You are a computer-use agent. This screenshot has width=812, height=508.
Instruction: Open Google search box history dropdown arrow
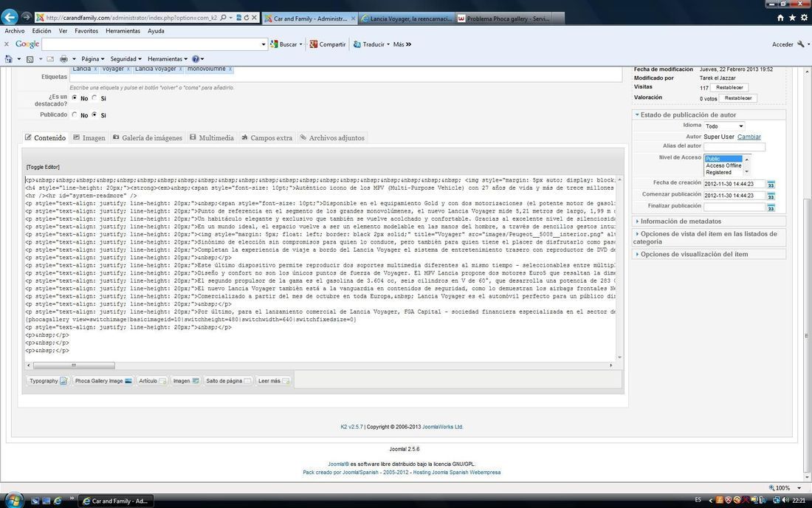[x=263, y=44]
